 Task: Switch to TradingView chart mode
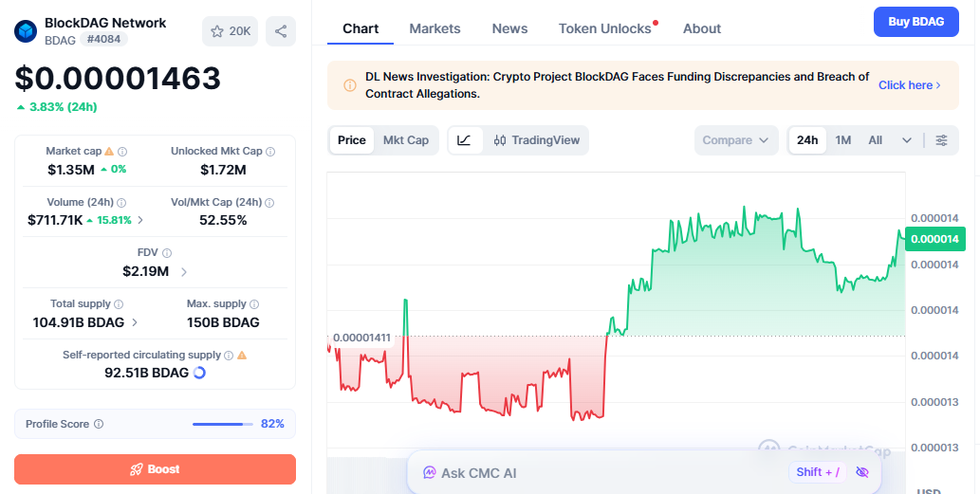pyautogui.click(x=537, y=140)
